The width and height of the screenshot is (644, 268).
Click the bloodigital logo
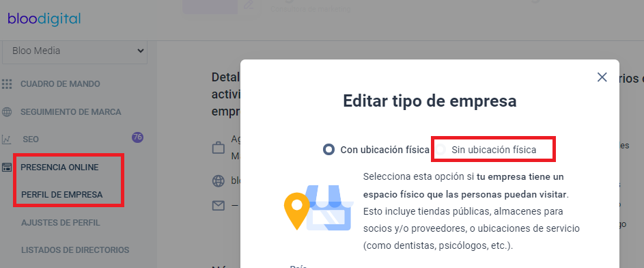[44, 19]
